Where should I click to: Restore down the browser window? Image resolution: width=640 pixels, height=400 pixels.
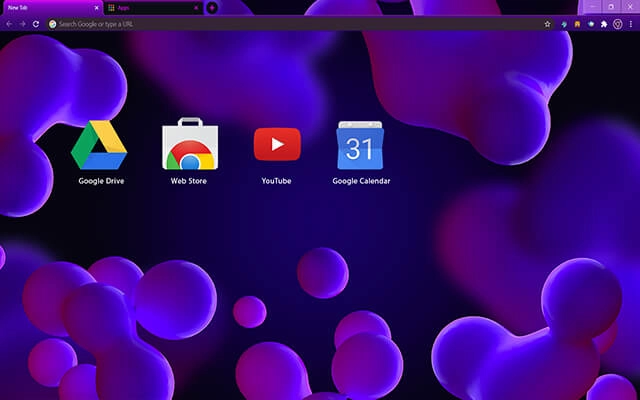pos(611,7)
